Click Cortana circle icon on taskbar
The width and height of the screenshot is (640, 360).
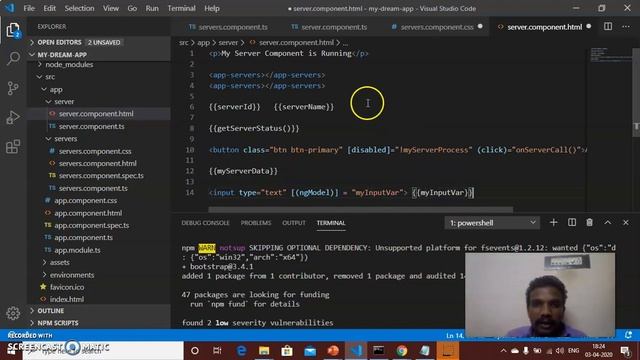[195, 351]
